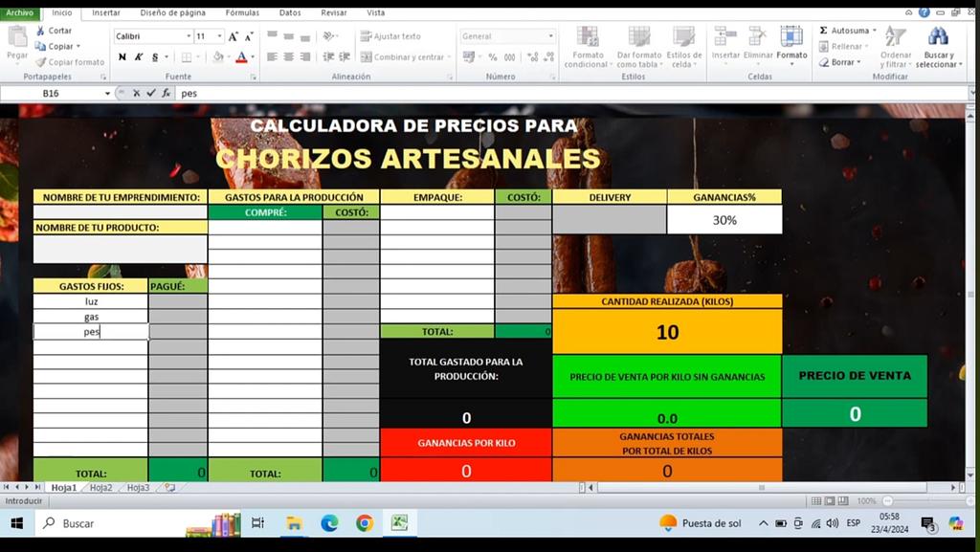Image resolution: width=980 pixels, height=552 pixels.
Task: Switch to the Fórmulas ribbon tab
Action: coord(241,12)
